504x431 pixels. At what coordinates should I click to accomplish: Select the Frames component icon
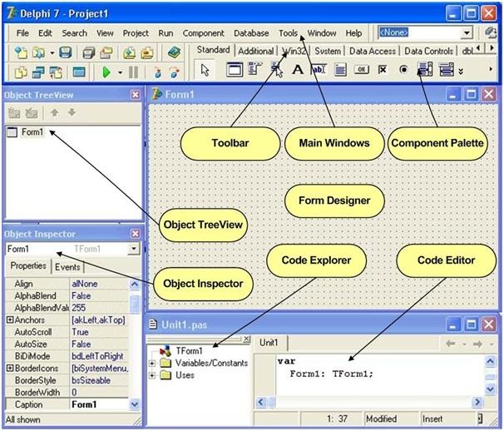(235, 70)
